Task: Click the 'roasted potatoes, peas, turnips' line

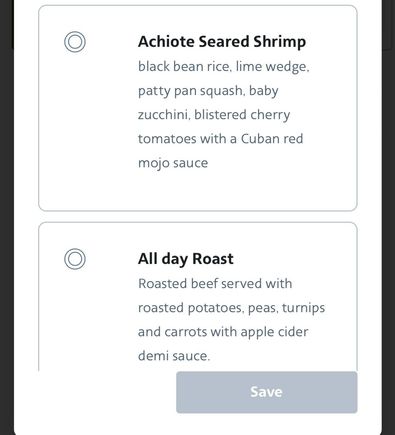Action: point(231,308)
